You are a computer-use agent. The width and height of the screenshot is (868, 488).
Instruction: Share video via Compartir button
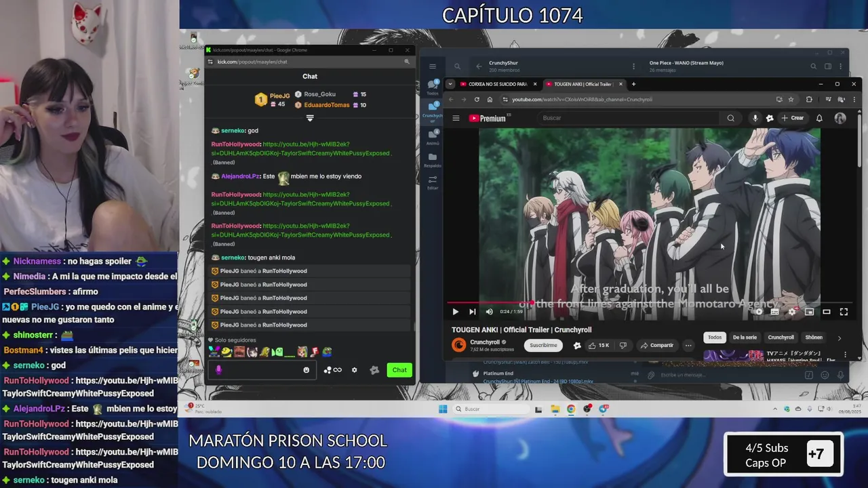[x=656, y=345]
